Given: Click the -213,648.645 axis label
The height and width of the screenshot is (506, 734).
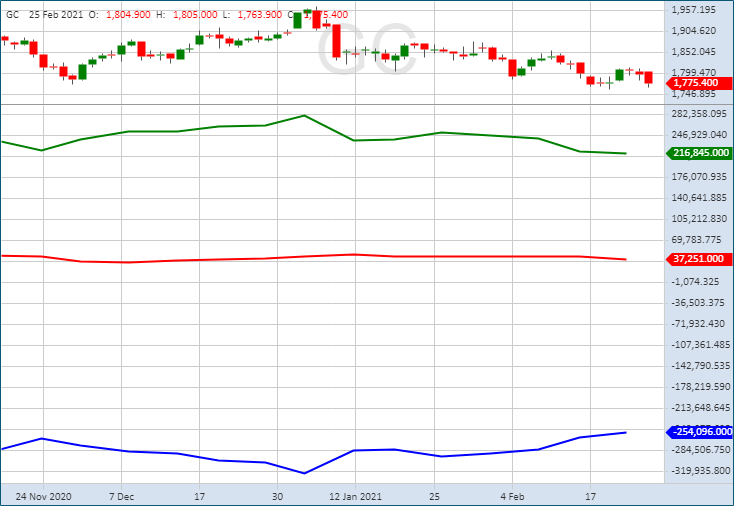Looking at the screenshot, I should (x=701, y=408).
